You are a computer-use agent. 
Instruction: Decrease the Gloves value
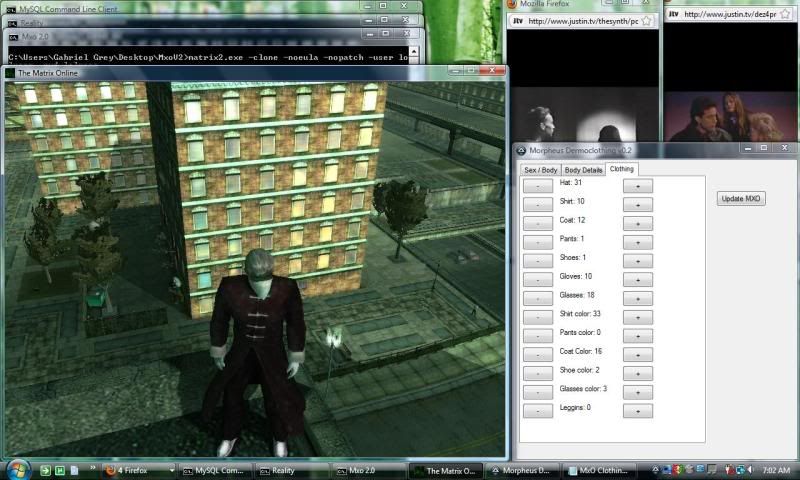538,280
